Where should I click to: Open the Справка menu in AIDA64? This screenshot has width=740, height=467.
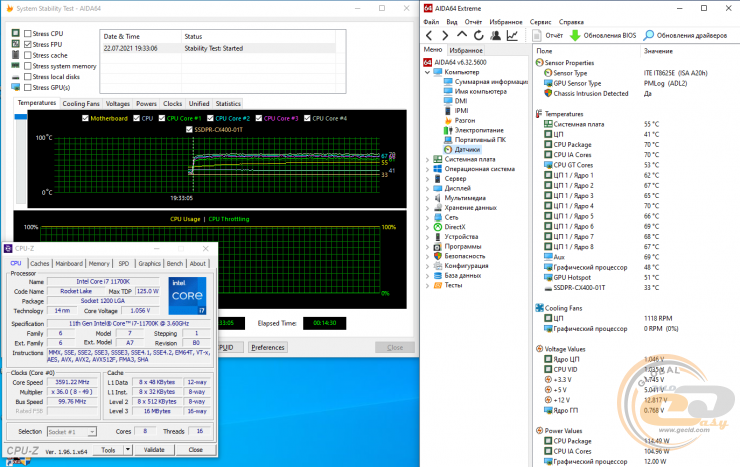point(571,22)
